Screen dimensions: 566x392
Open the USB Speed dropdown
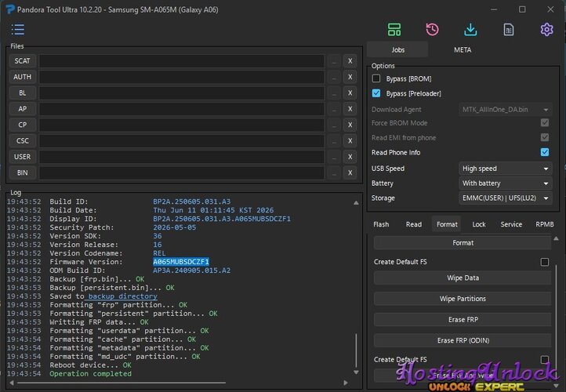pyautogui.click(x=505, y=169)
